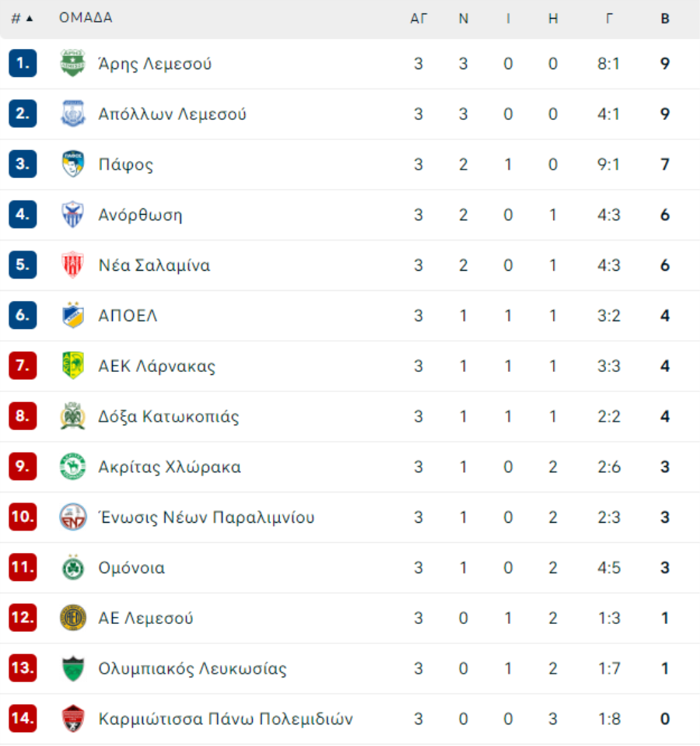This screenshot has width=700, height=746.
Task: Open the Ολυμπιακός Λευκωσίας team link
Action: pyautogui.click(x=192, y=669)
